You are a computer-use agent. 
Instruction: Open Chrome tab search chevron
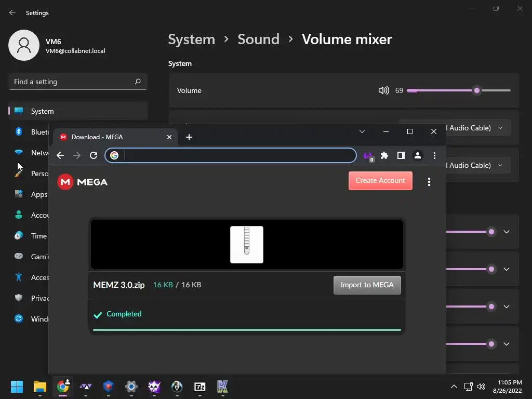tap(362, 131)
